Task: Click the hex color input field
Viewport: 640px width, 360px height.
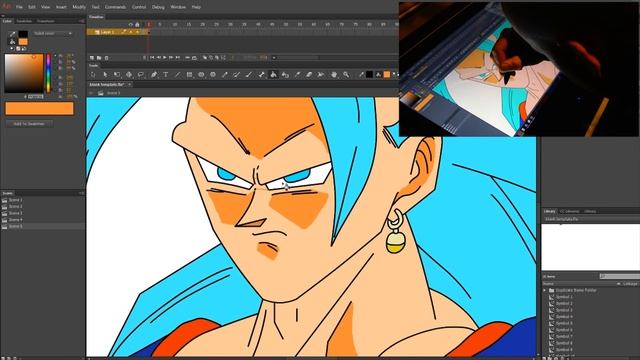Action: [x=36, y=97]
